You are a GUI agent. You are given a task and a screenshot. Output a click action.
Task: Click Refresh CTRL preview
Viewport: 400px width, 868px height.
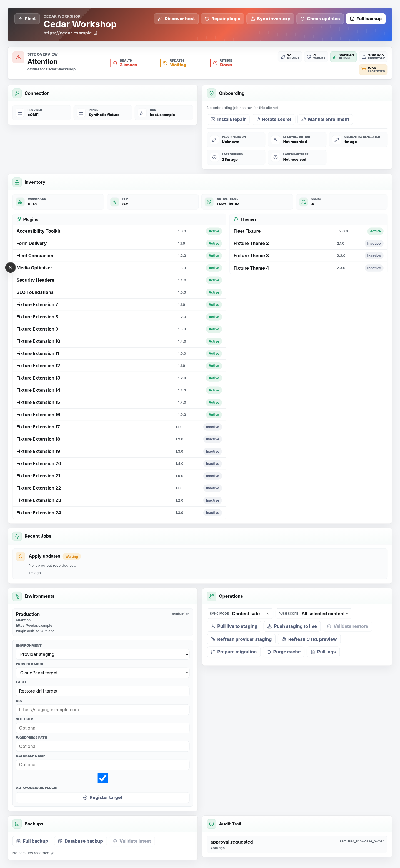(x=309, y=639)
